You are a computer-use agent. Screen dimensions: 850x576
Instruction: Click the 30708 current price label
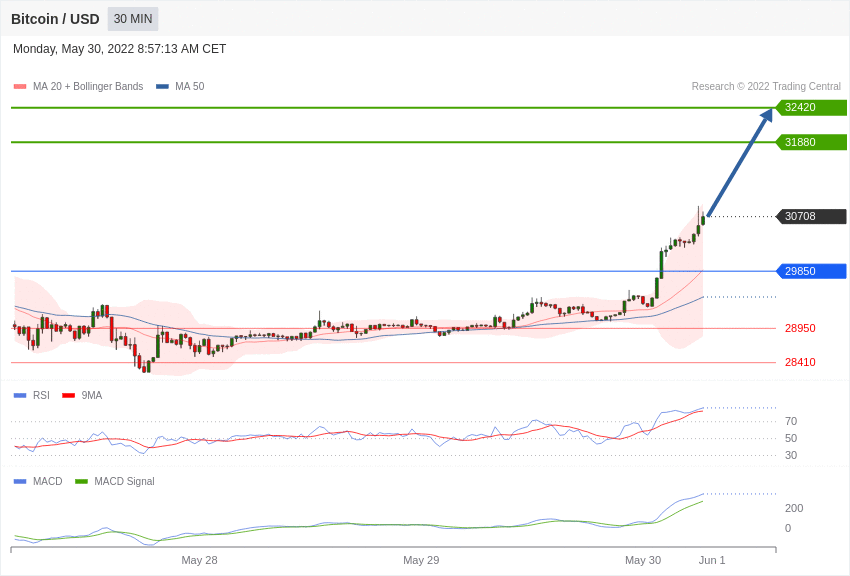point(811,216)
